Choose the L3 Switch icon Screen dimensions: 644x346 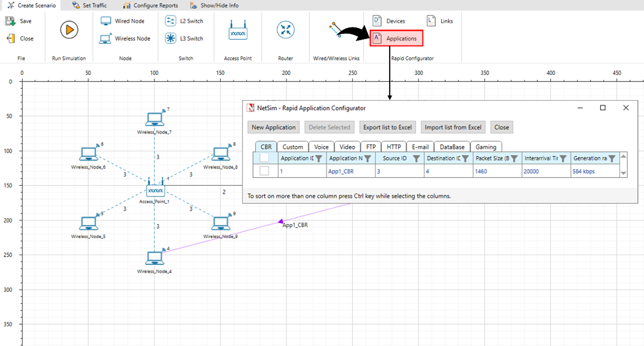(x=171, y=38)
